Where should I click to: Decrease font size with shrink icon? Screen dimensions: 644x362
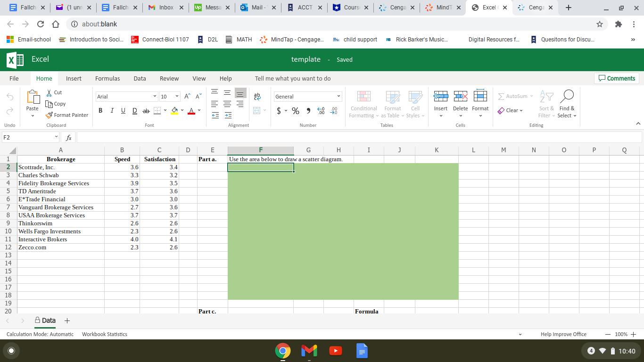pyautogui.click(x=198, y=96)
